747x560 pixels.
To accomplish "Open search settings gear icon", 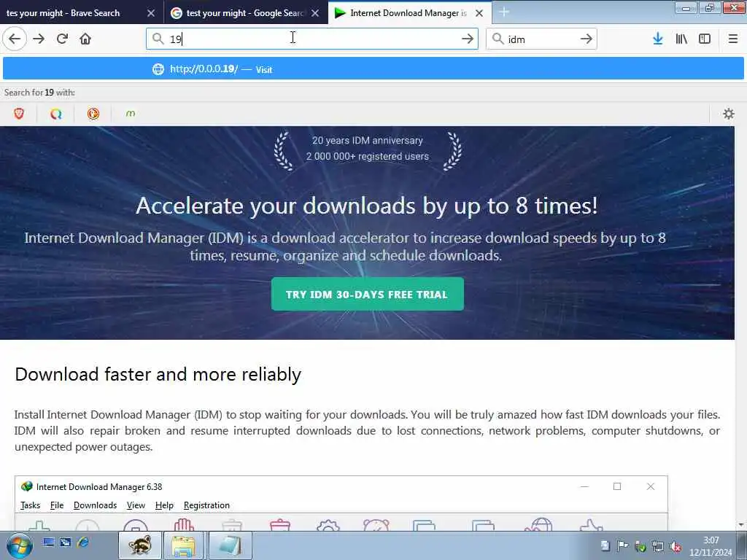I will 729,113.
